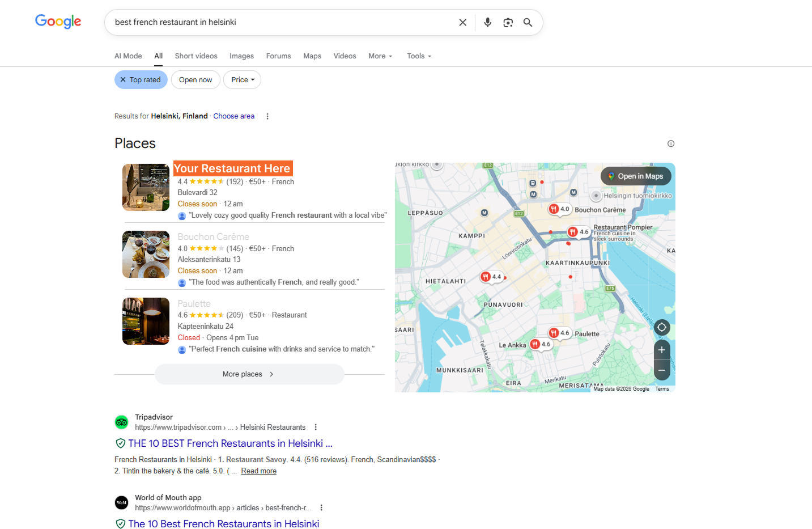The height and width of the screenshot is (529, 812).
Task: Open the Tripadvisor result about French restaurants
Action: (229, 443)
